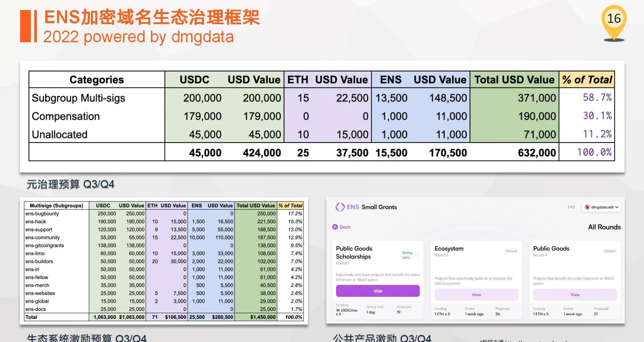
Task: Click the ENS logo icon in Small Grants
Action: (x=340, y=207)
